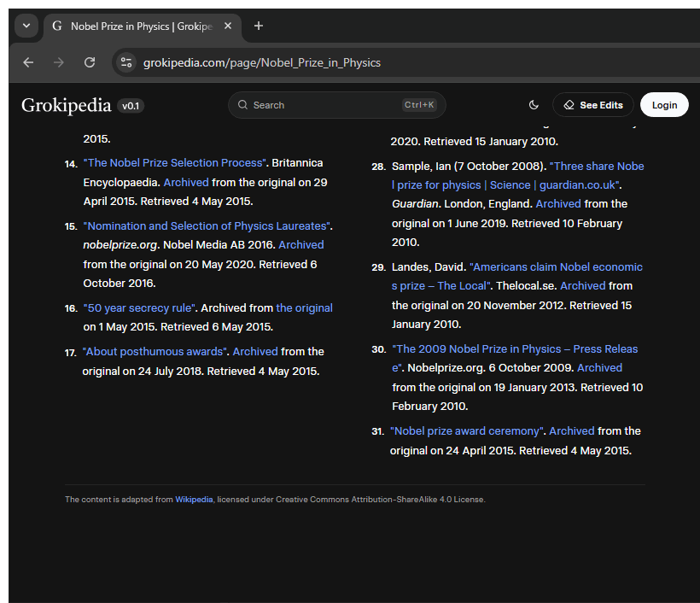Open "Three share Nobel prize for physics" link
The image size is (700, 603).
point(518,176)
